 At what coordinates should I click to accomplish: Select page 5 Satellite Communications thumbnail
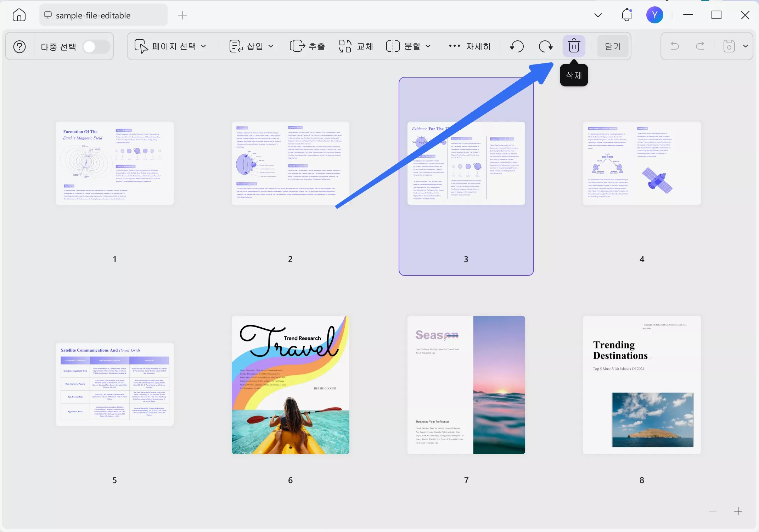coord(115,384)
